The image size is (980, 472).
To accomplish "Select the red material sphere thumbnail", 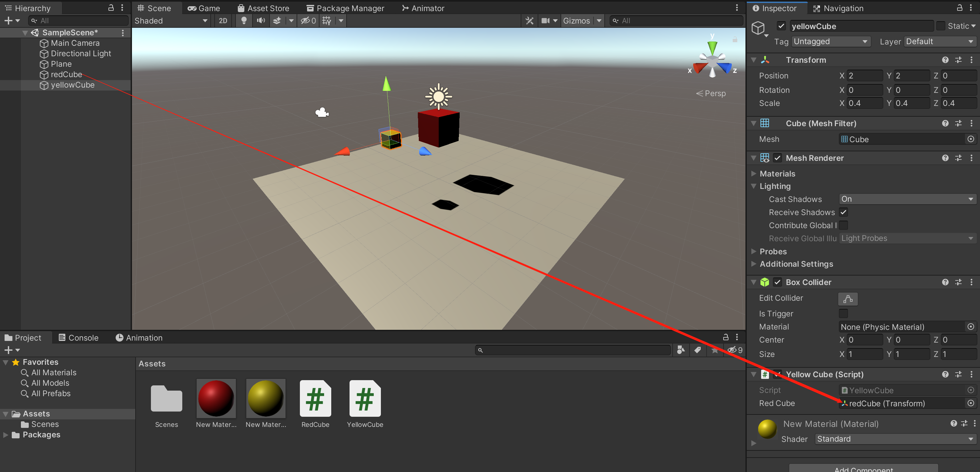I will tap(216, 398).
